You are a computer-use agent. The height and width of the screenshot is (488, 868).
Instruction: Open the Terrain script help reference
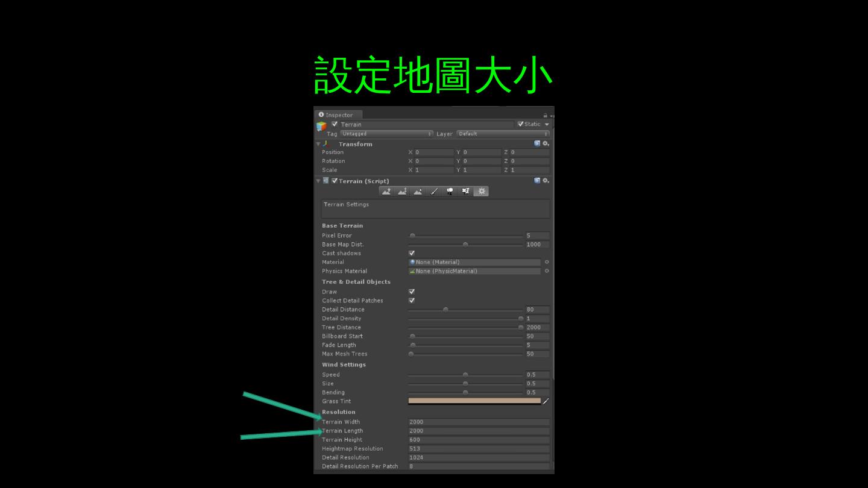click(x=537, y=181)
